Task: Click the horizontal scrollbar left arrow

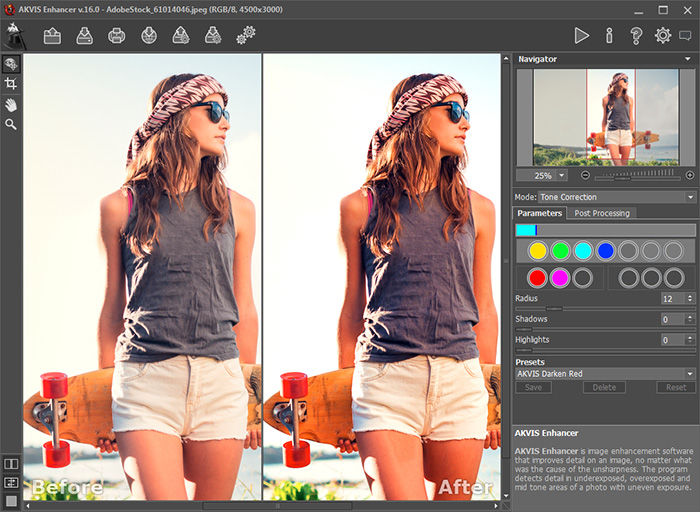Action: coord(28,506)
